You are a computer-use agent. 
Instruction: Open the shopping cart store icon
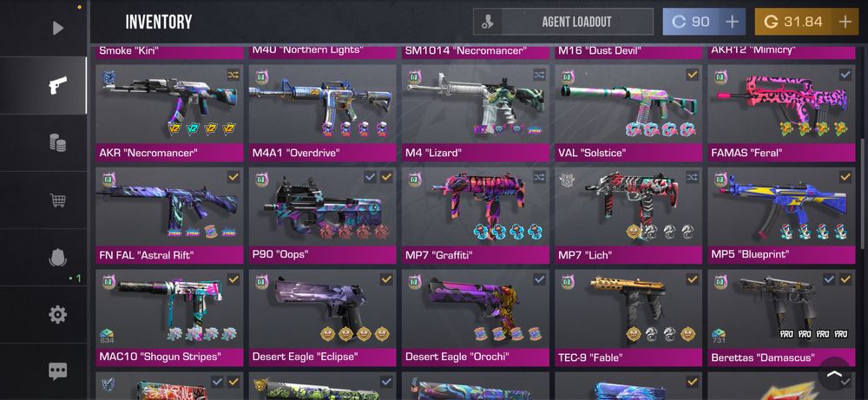[x=57, y=200]
